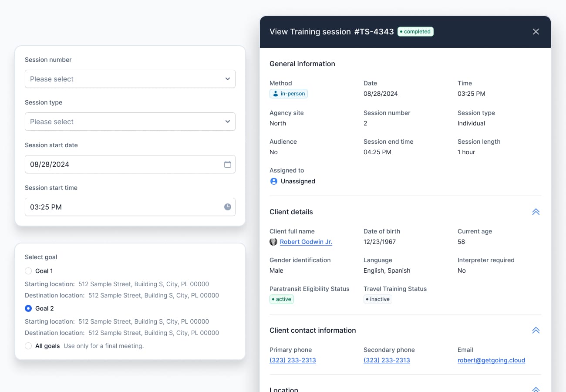
Task: Click the Secondary phone number link
Action: click(x=387, y=360)
